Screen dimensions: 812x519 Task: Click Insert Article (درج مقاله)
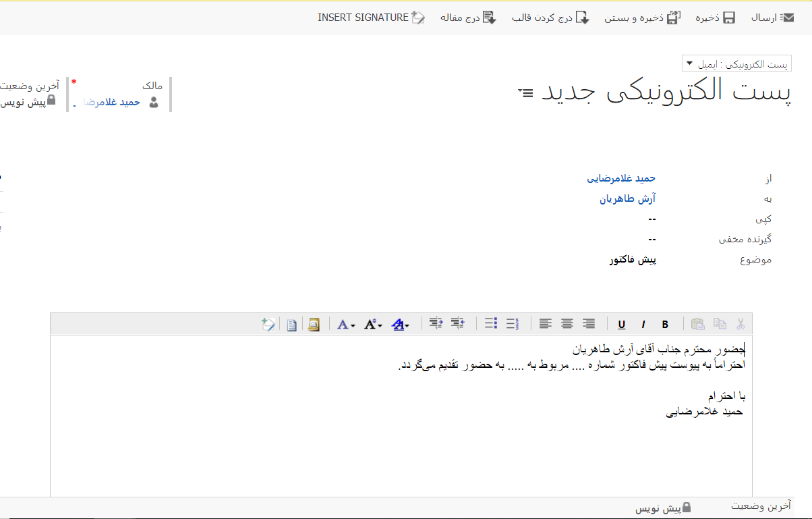click(468, 18)
